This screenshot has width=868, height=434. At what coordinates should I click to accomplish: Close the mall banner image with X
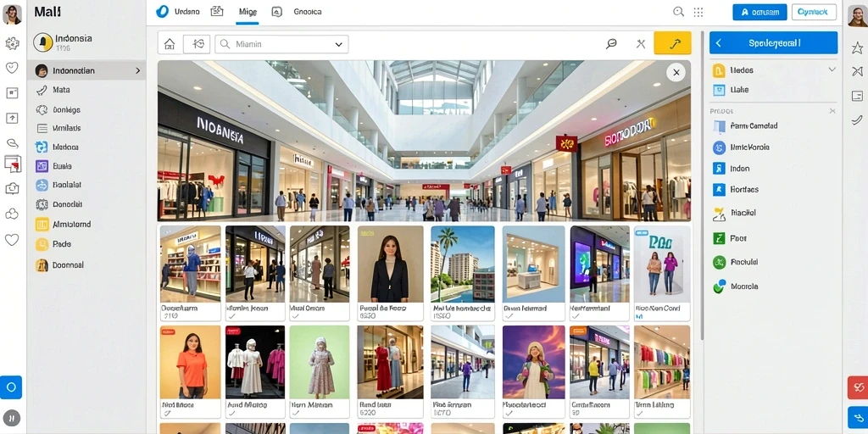[x=676, y=72]
